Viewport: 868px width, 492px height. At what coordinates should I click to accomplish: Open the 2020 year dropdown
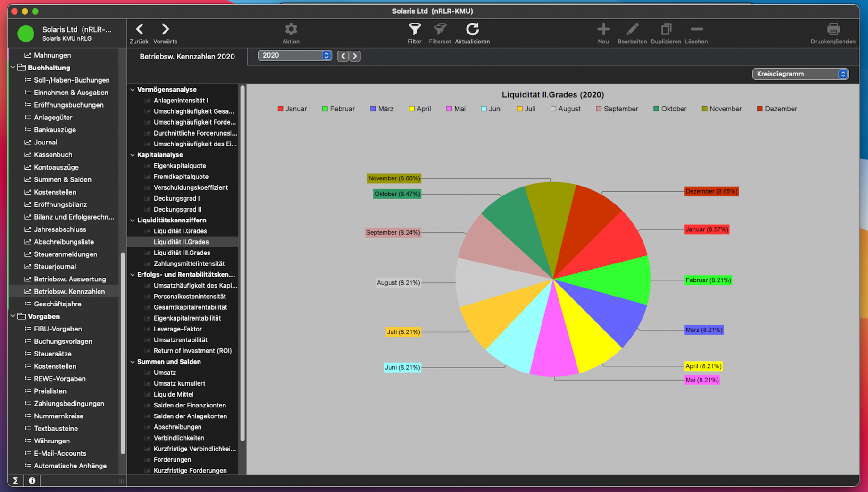pyautogui.click(x=295, y=56)
